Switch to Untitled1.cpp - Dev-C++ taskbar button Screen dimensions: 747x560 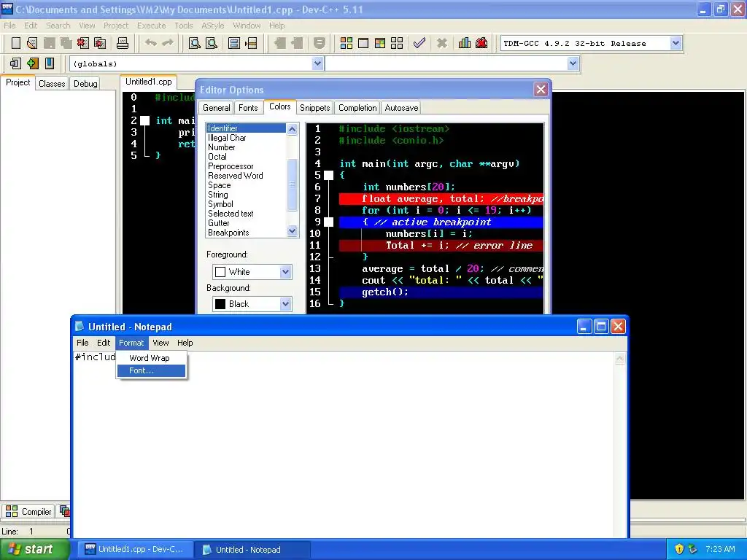click(x=134, y=550)
